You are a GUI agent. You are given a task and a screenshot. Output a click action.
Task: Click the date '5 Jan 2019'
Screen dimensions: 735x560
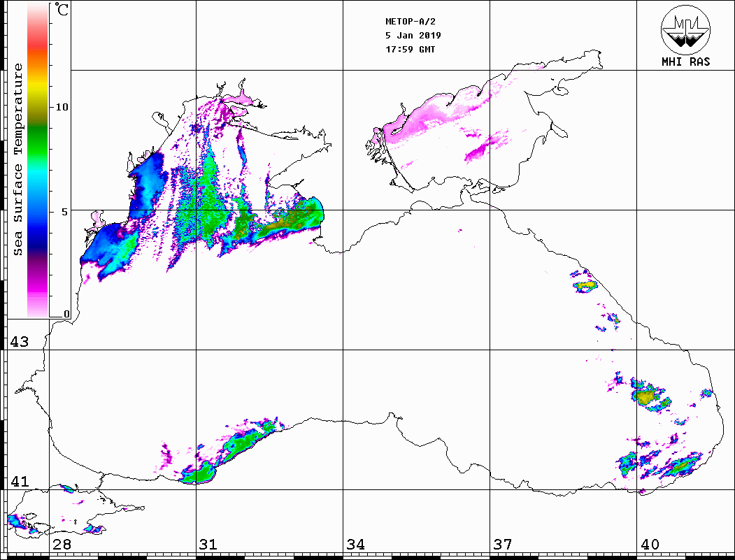coord(413,35)
